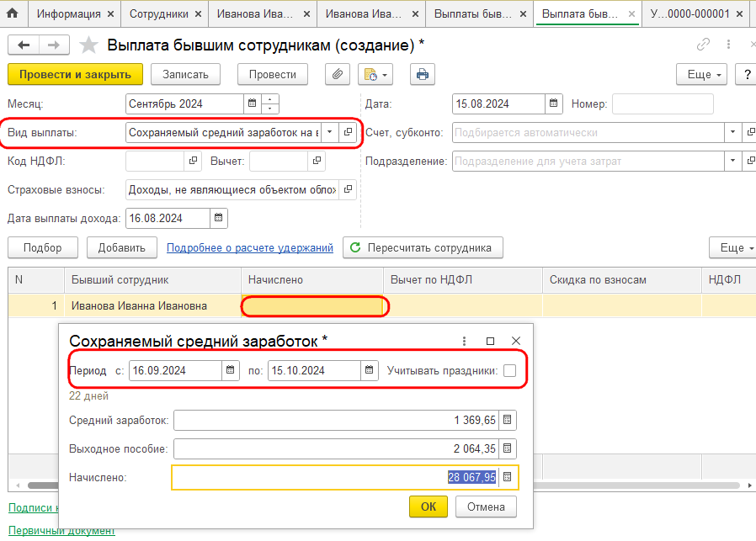The width and height of the screenshot is (756, 541).
Task: Click the Счет, субконто input field
Action: [588, 132]
